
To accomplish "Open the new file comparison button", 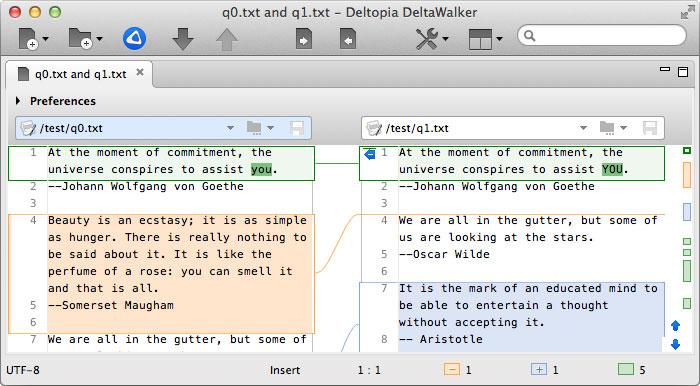I will [28, 38].
